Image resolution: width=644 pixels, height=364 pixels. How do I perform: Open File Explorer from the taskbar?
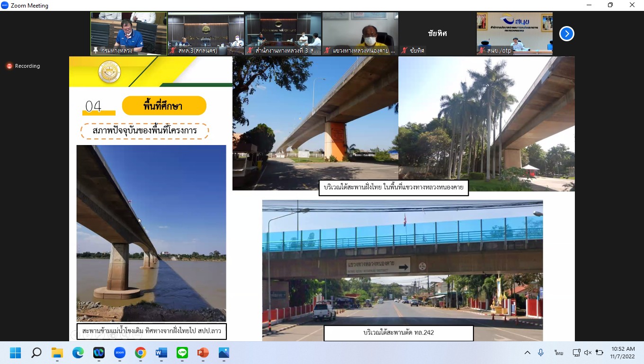pyautogui.click(x=57, y=353)
